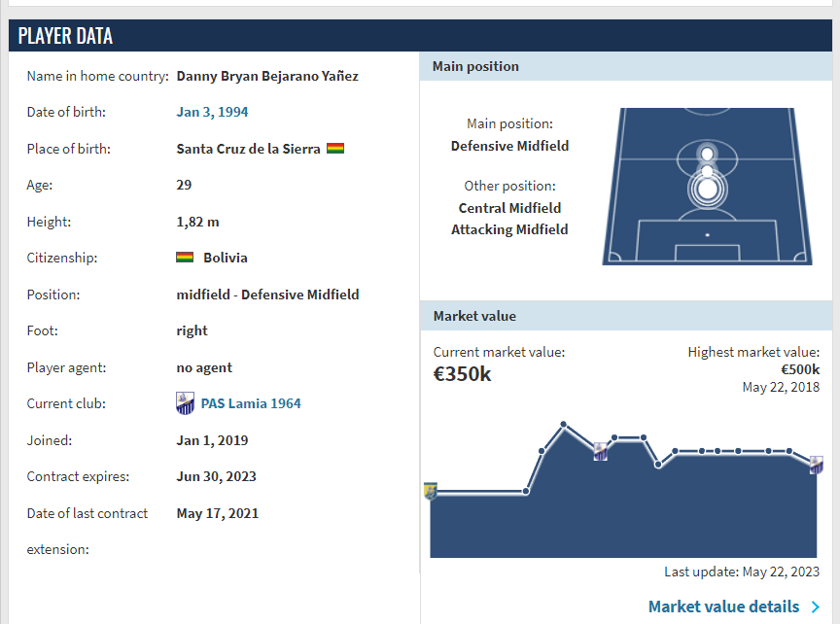Open the Jan 3, 1994 birth date link
Screen dimensions: 840x624
tap(212, 112)
